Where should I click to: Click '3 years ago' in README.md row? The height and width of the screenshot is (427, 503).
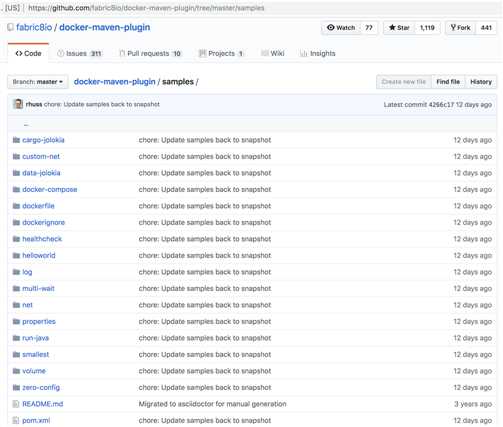[473, 404]
